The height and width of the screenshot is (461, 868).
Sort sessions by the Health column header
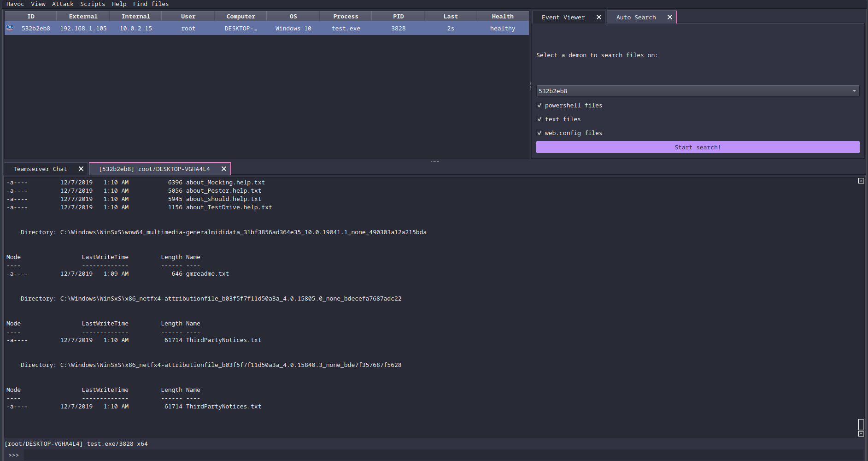coord(502,16)
